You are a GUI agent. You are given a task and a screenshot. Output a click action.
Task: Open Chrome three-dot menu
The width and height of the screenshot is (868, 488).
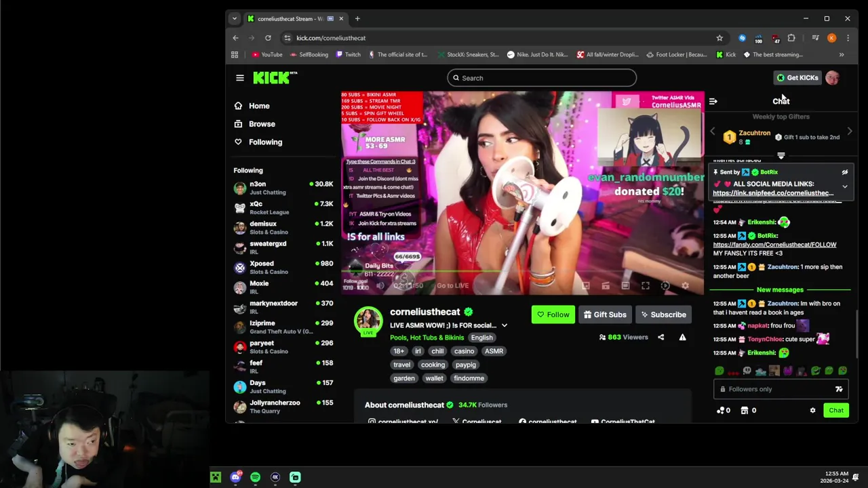pos(848,38)
